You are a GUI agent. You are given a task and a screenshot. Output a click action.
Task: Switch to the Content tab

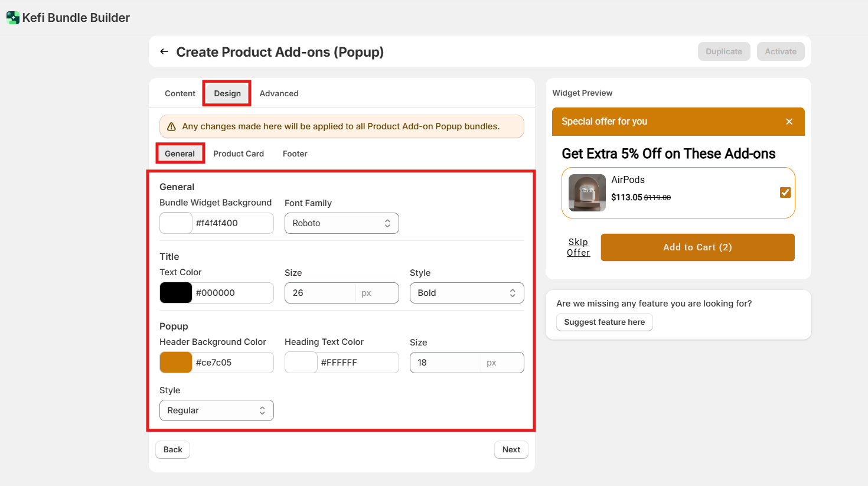click(180, 93)
